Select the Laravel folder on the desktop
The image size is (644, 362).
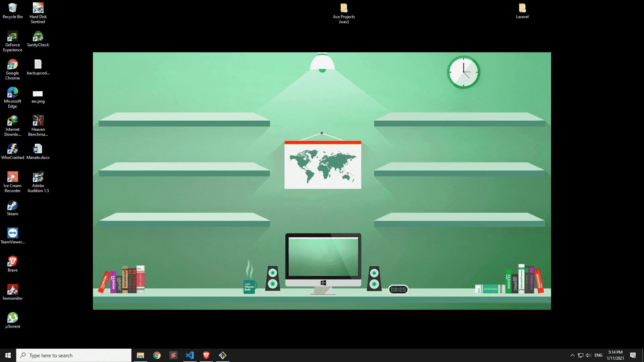[522, 11]
